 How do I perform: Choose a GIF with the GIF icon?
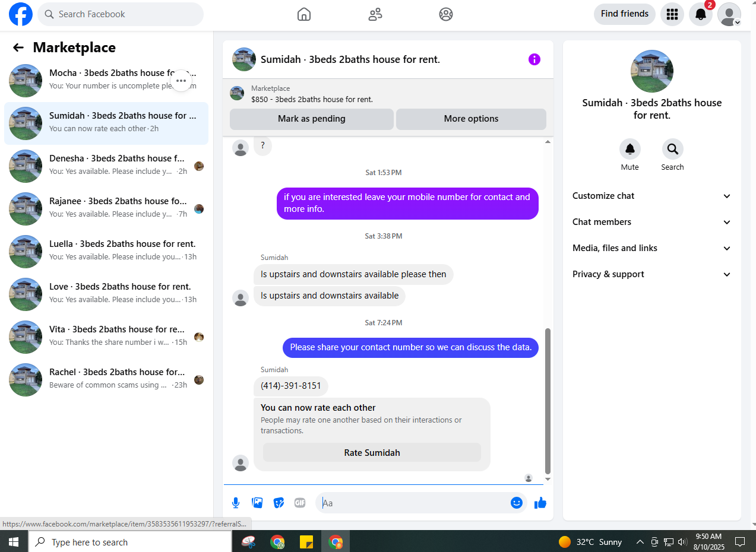pyautogui.click(x=300, y=503)
